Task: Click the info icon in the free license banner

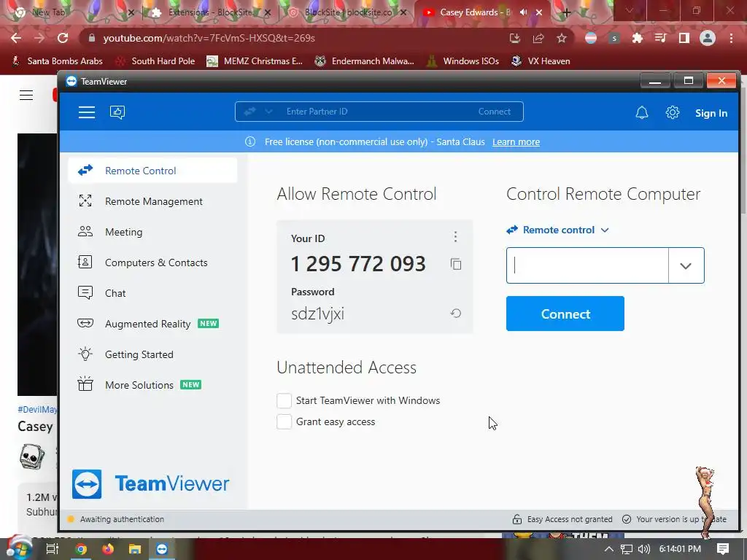Action: click(250, 142)
